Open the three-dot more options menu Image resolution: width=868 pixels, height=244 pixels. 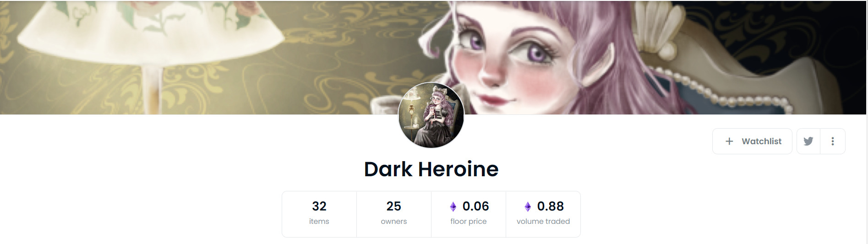833,141
